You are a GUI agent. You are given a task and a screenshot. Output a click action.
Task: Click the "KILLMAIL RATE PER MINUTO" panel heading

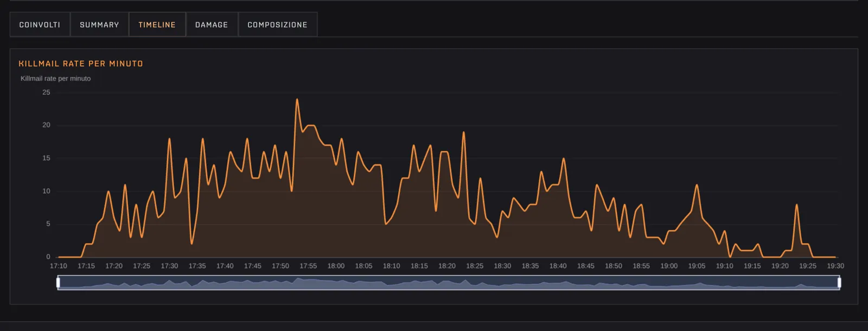[81, 63]
